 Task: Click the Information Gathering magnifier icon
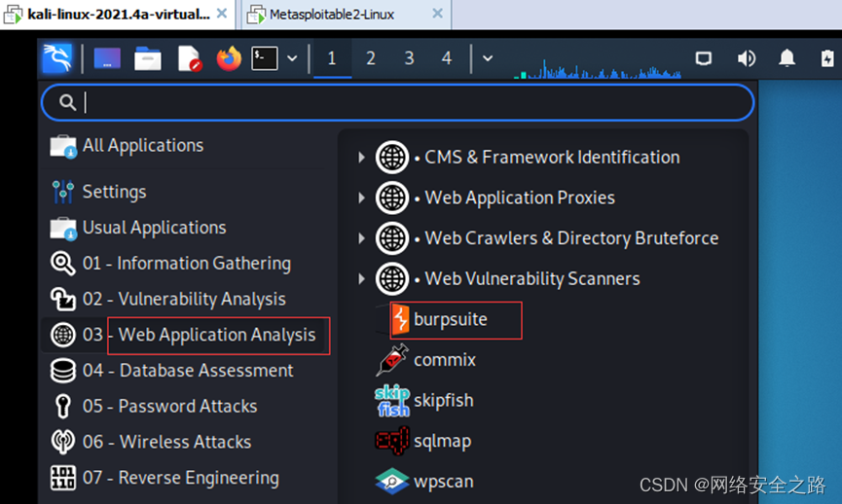63,264
